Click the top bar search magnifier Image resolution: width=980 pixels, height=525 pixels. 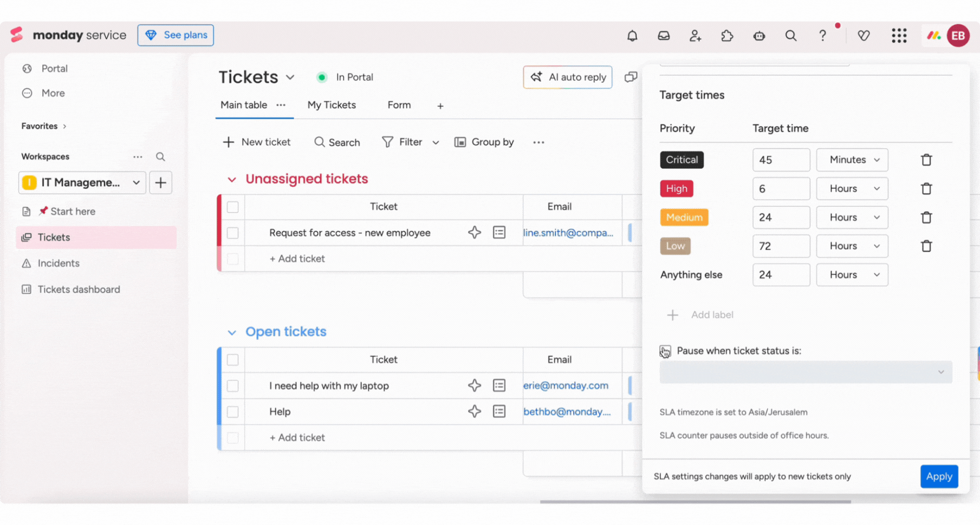pos(791,36)
